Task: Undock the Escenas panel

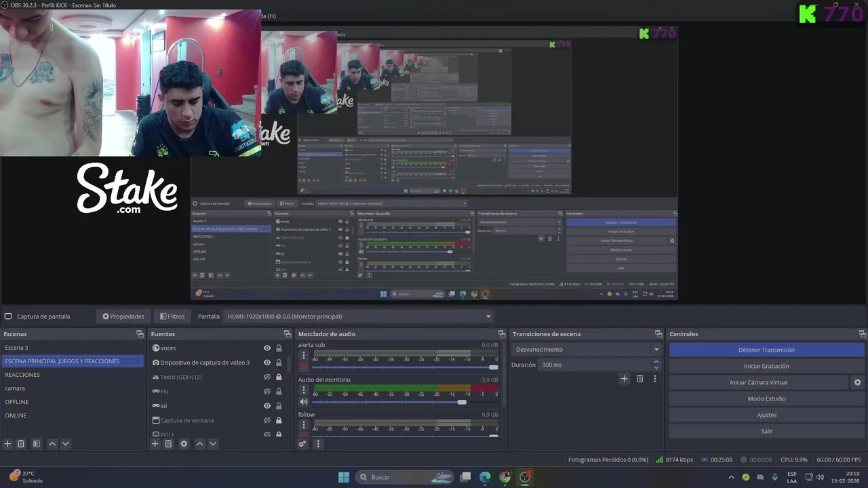Action: click(x=140, y=334)
